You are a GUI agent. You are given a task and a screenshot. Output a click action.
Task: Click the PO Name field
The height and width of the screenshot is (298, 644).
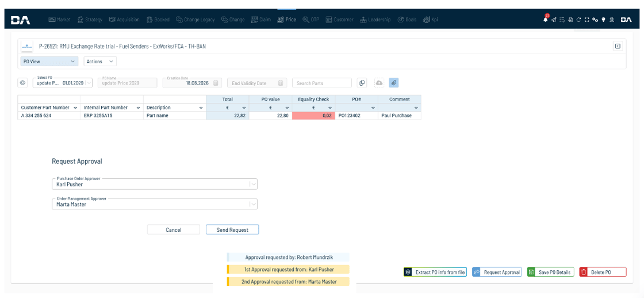click(127, 83)
